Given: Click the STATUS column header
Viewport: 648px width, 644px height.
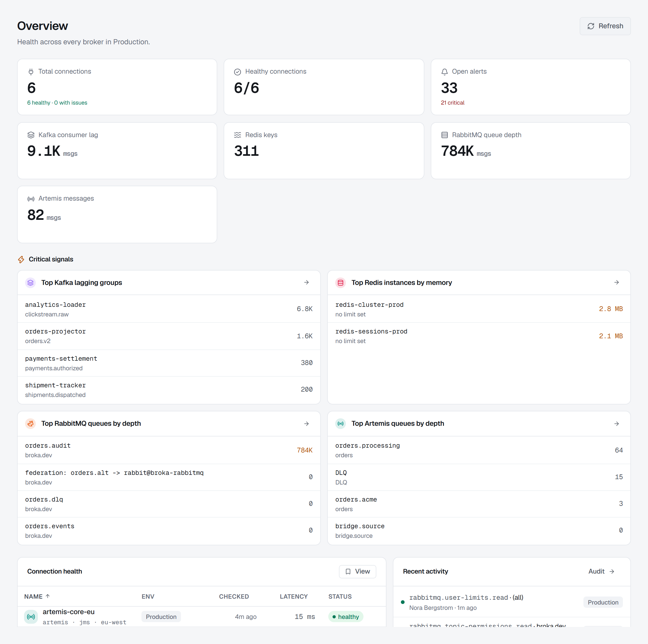Looking at the screenshot, I should tap(340, 597).
